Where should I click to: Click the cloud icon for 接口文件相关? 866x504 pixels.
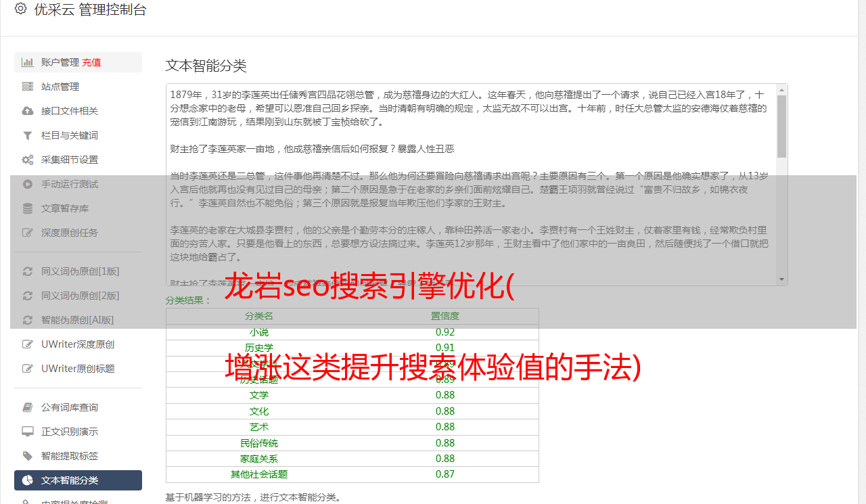(x=28, y=111)
